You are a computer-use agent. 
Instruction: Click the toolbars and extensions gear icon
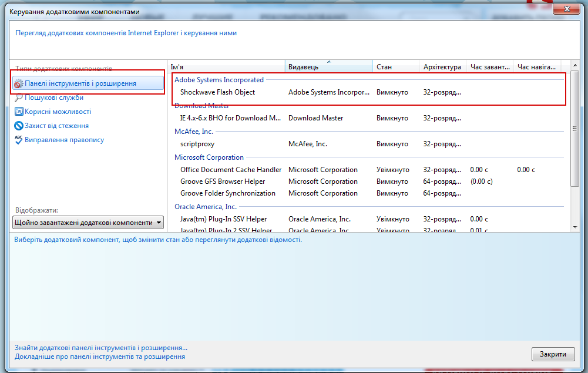click(18, 83)
